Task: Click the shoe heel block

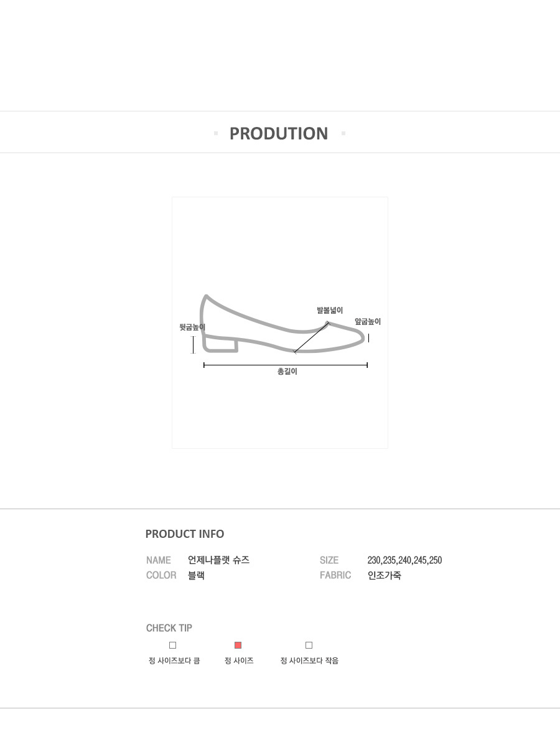Action: [x=220, y=345]
